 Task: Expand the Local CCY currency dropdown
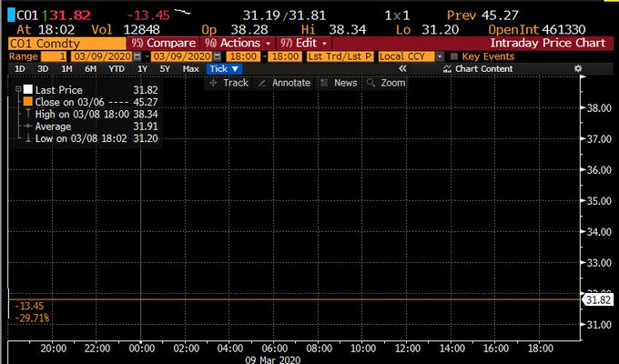pyautogui.click(x=440, y=56)
